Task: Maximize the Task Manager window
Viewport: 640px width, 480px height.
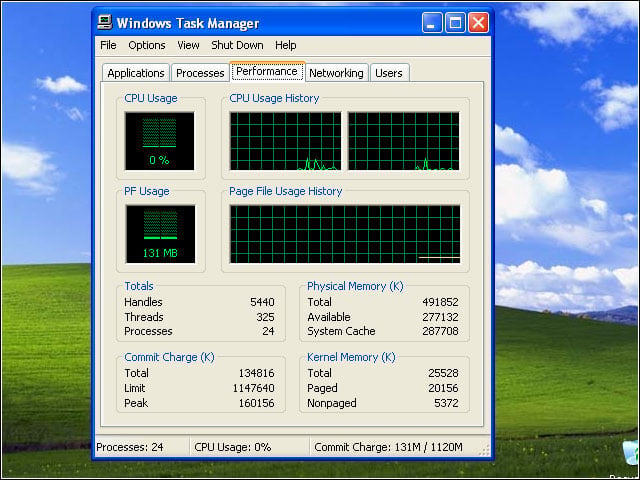Action: click(x=455, y=22)
